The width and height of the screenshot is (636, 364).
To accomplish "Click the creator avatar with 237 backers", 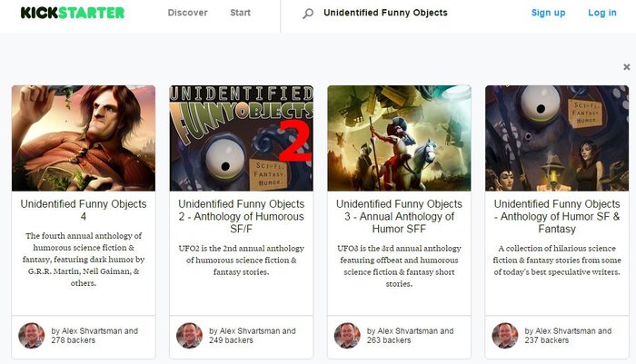I will [504, 336].
